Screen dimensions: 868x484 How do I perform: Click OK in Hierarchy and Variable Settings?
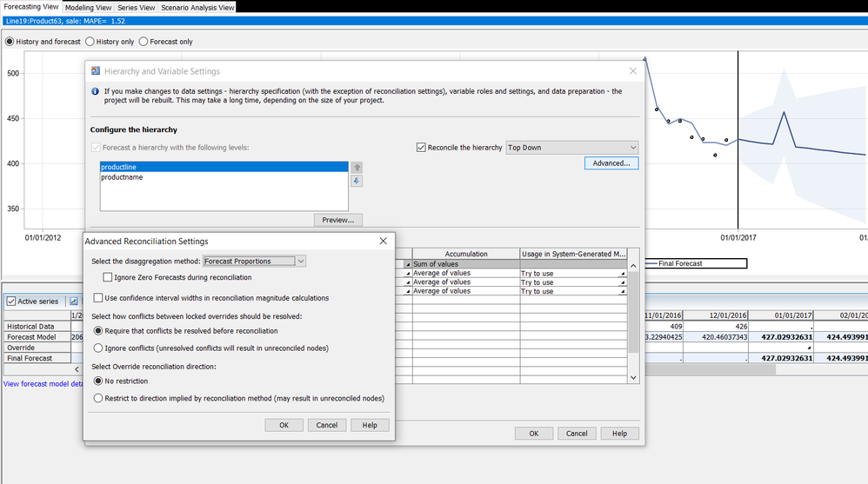534,433
